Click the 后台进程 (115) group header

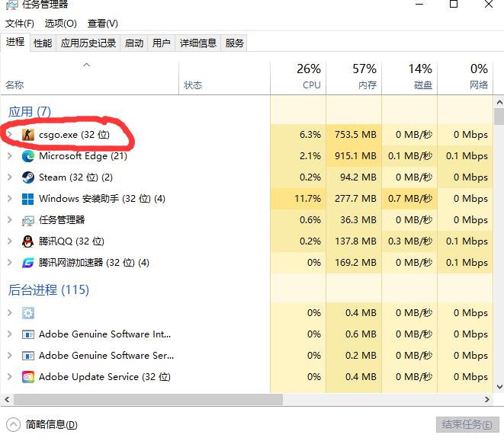(x=49, y=290)
